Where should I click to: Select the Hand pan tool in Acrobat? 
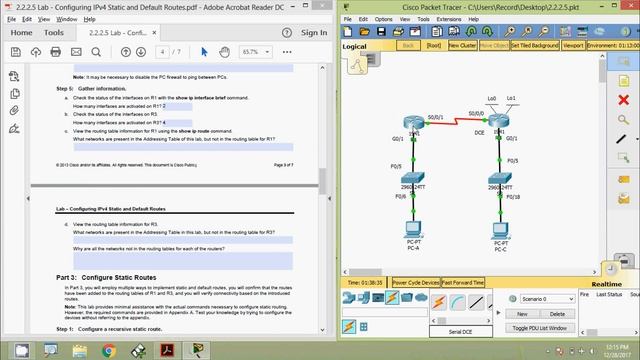(x=224, y=52)
